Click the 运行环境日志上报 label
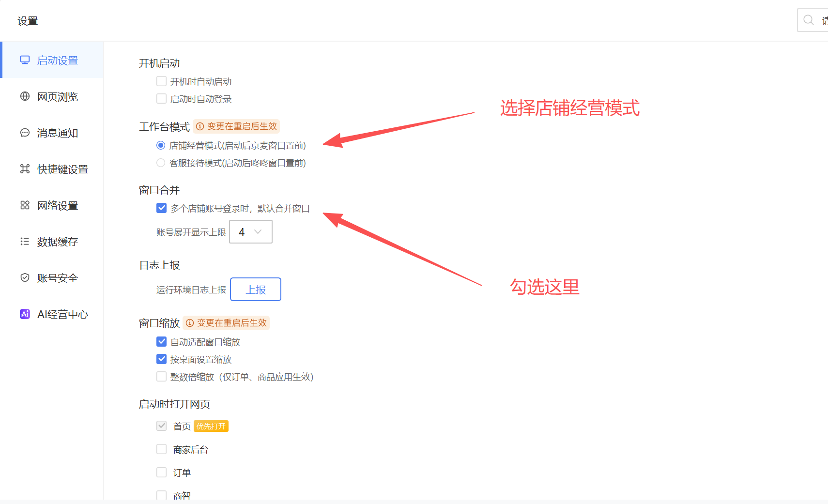828x504 pixels. pyautogui.click(x=191, y=290)
